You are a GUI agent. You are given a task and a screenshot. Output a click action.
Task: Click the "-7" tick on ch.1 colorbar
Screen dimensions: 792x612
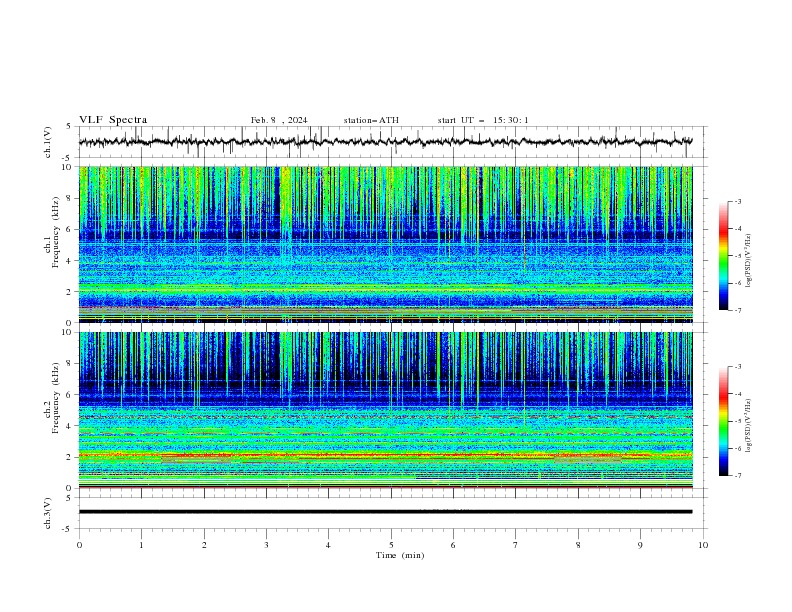[x=737, y=310]
